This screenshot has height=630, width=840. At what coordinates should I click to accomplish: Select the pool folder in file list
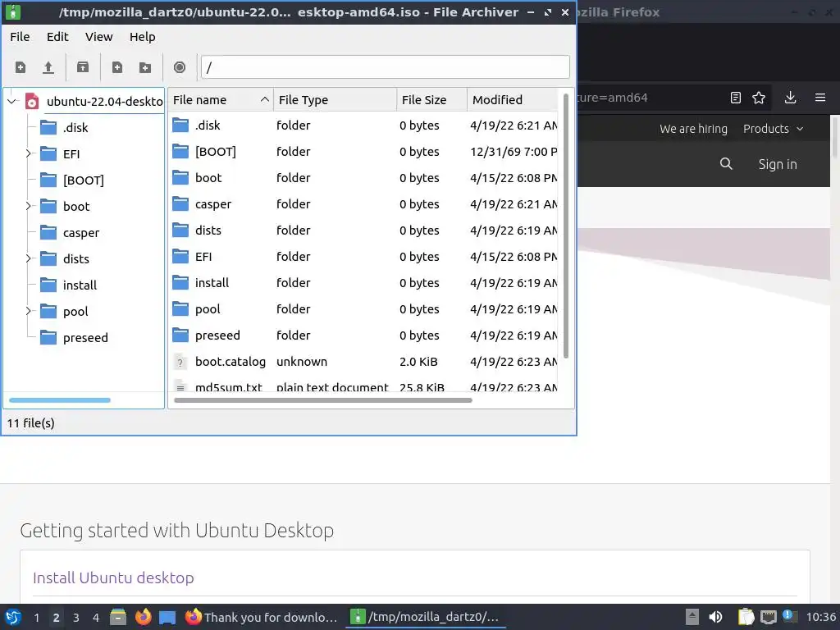click(364, 309)
